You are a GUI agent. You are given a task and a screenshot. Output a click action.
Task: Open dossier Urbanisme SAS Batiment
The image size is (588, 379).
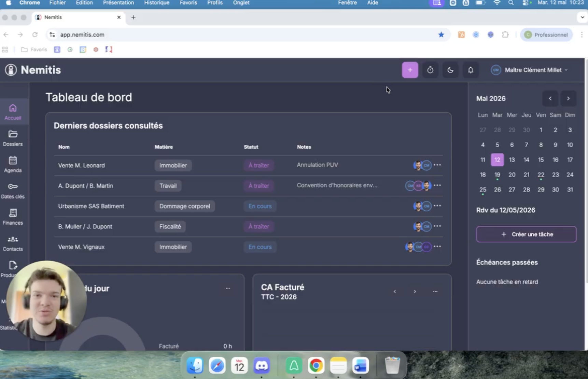tap(91, 206)
